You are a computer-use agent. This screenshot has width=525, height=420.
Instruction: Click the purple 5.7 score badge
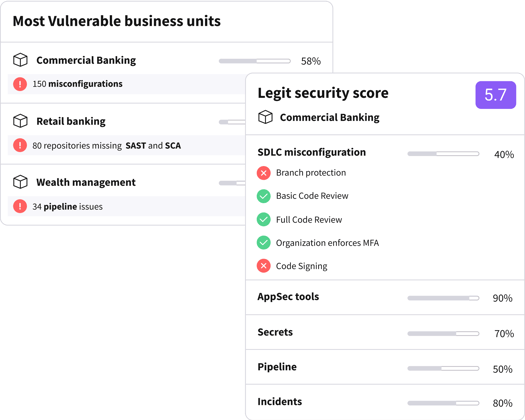point(496,95)
